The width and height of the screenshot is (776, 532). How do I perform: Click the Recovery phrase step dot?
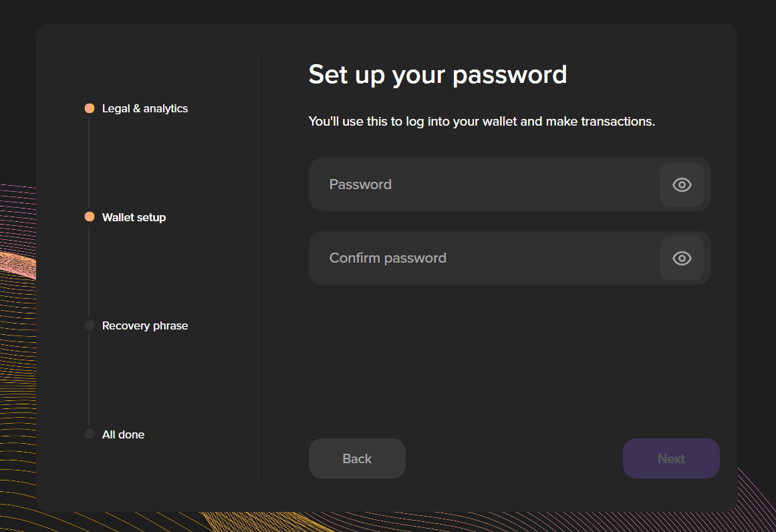pos(90,325)
